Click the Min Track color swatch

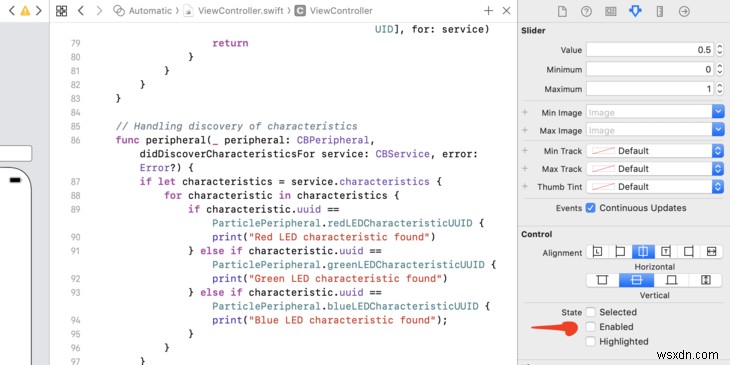click(602, 151)
